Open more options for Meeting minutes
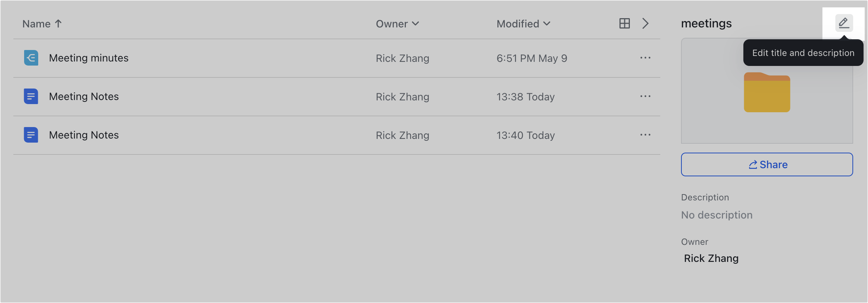868x303 pixels. [x=645, y=58]
